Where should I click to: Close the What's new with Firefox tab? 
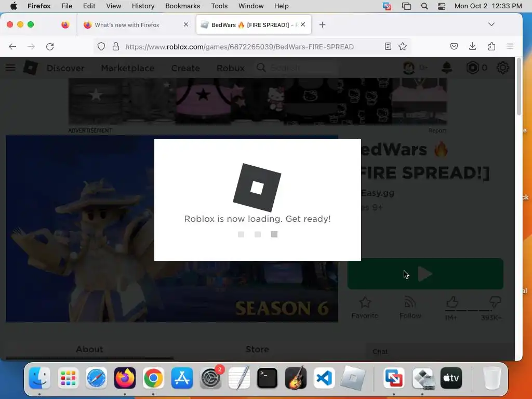click(x=186, y=24)
